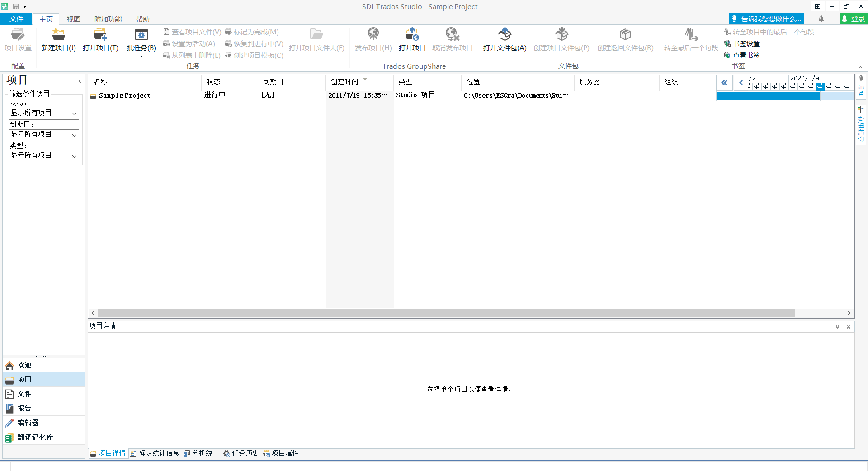Click the 告诉我您想做什么 search box

[x=767, y=19]
